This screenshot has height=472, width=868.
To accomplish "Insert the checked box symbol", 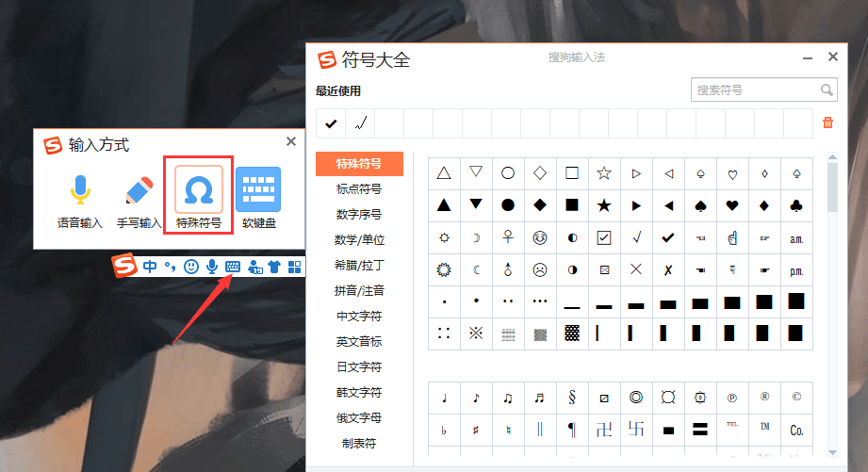I will pos(604,236).
